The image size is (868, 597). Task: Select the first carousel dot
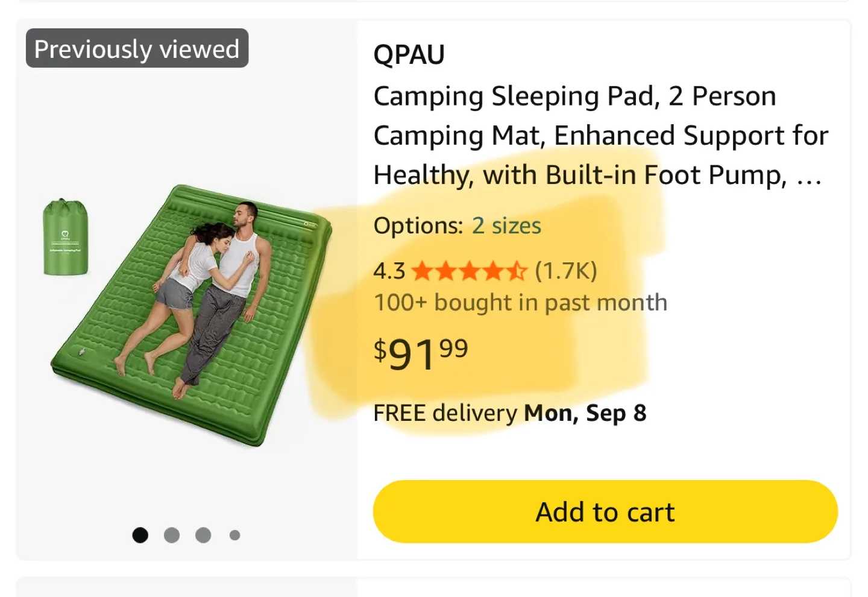click(140, 535)
